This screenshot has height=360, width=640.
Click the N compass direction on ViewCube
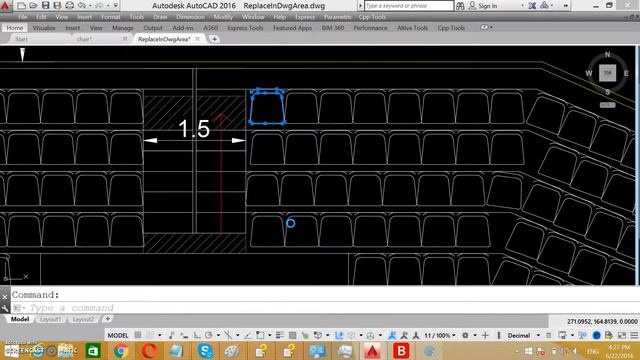click(607, 54)
